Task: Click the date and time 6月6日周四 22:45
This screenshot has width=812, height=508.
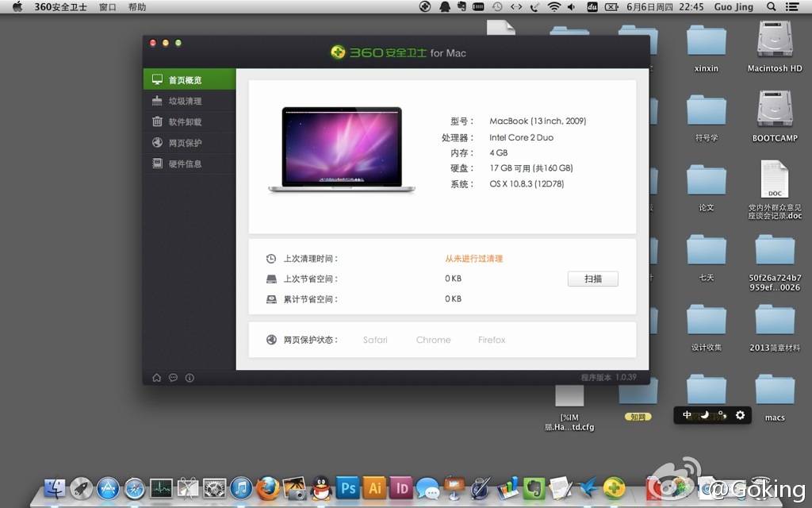Action: [x=665, y=6]
